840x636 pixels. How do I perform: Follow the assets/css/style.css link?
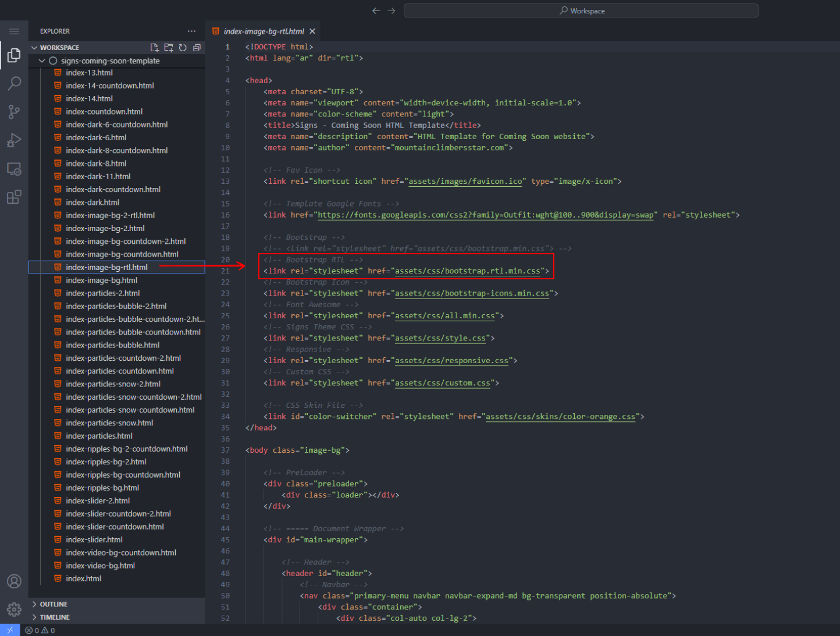pyautogui.click(x=440, y=338)
